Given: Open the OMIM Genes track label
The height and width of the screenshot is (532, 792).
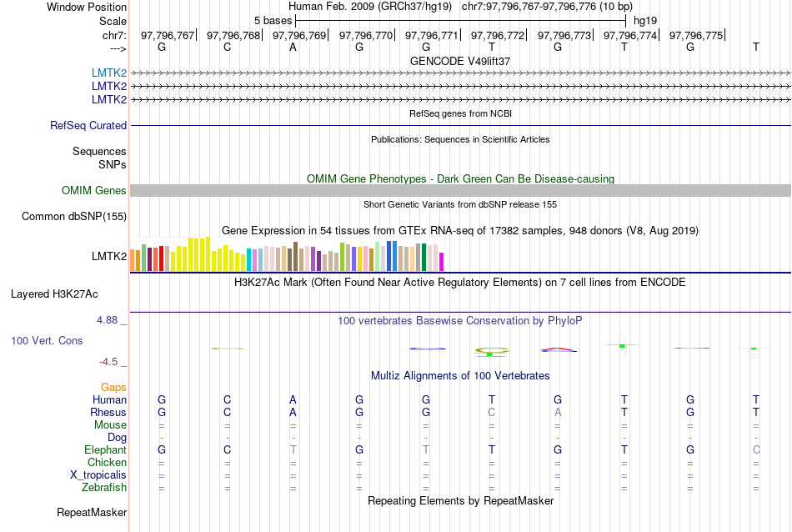Looking at the screenshot, I should point(94,190).
